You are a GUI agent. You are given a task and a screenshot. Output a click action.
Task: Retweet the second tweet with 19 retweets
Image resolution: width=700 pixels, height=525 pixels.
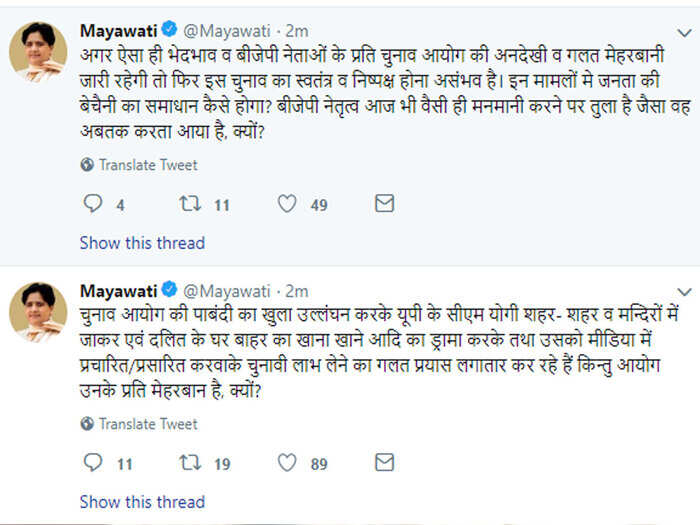click(190, 462)
